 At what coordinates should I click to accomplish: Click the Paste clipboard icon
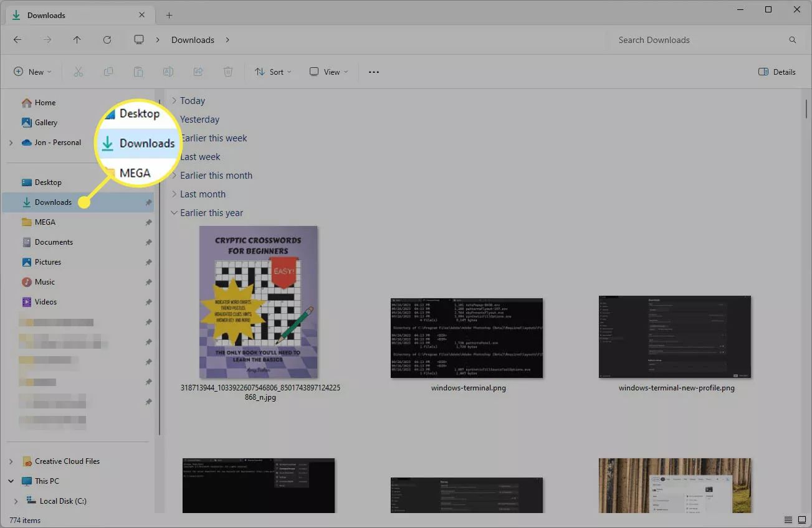click(138, 72)
